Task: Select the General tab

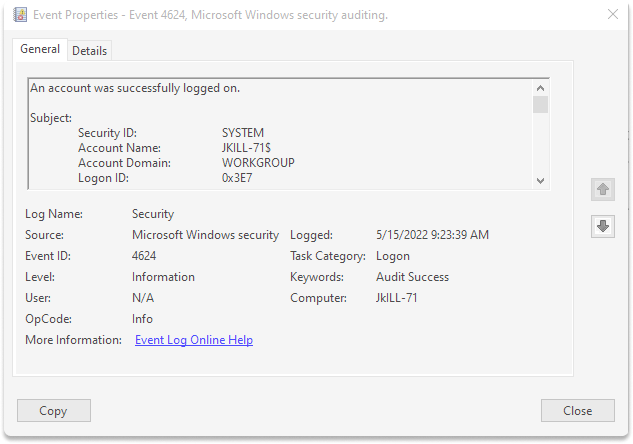Action: pos(40,49)
